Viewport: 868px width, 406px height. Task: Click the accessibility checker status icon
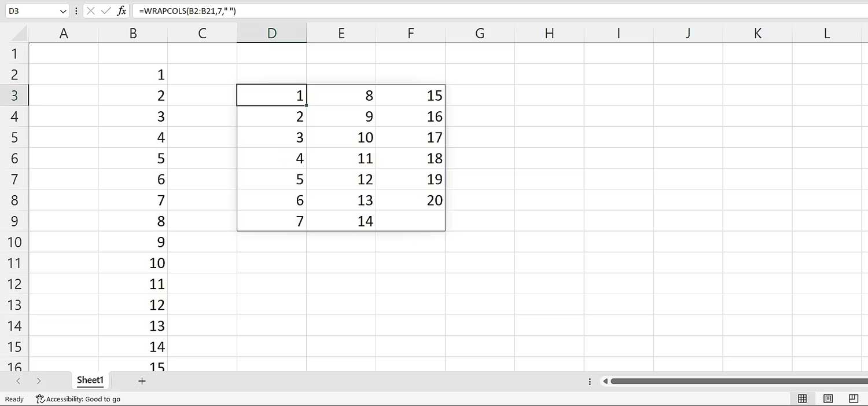[40, 399]
